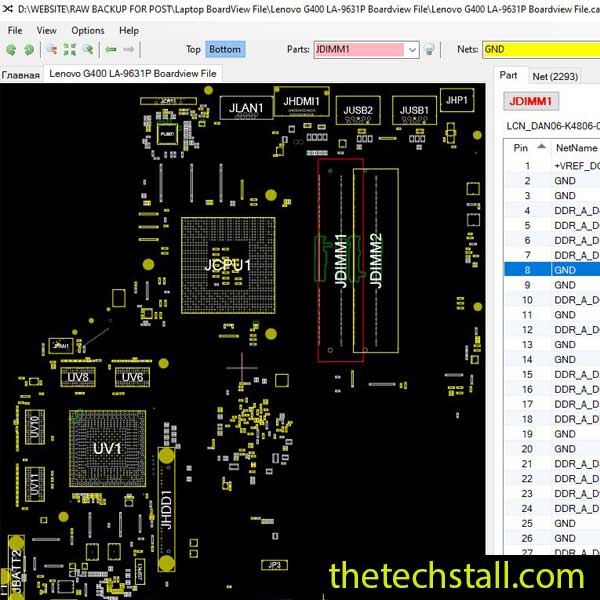Click the light bulb icon beside Parts
Viewport: 600px width, 600px height.
tap(429, 49)
